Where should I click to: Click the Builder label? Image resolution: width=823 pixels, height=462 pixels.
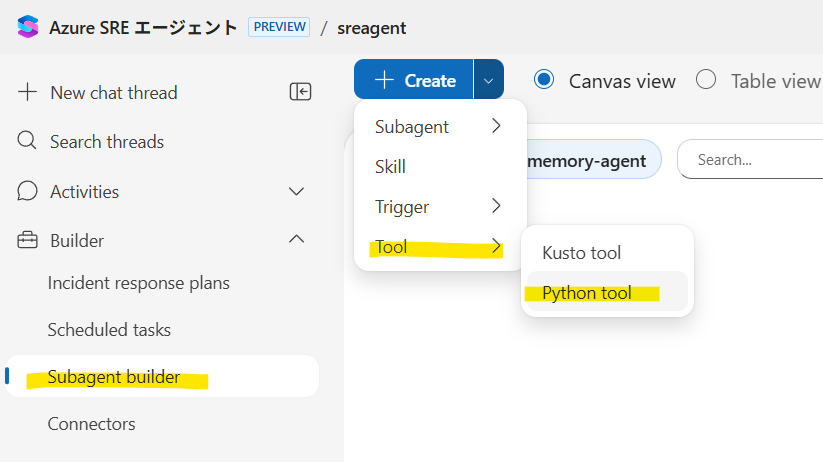point(77,240)
